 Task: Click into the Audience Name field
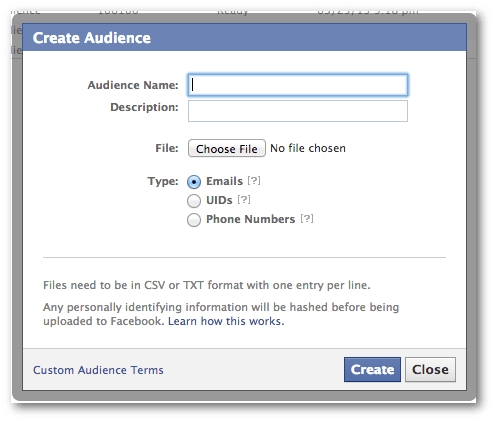pyautogui.click(x=298, y=85)
